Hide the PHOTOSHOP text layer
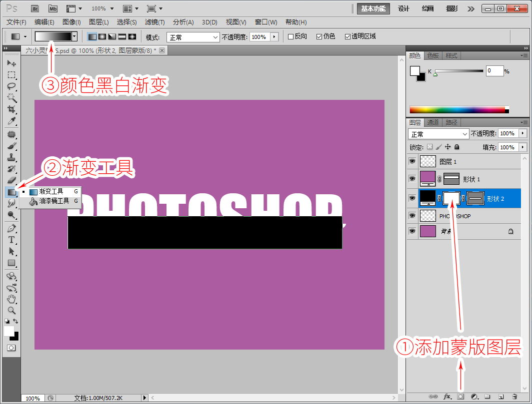Viewport: 532px width, 404px height. [412, 216]
